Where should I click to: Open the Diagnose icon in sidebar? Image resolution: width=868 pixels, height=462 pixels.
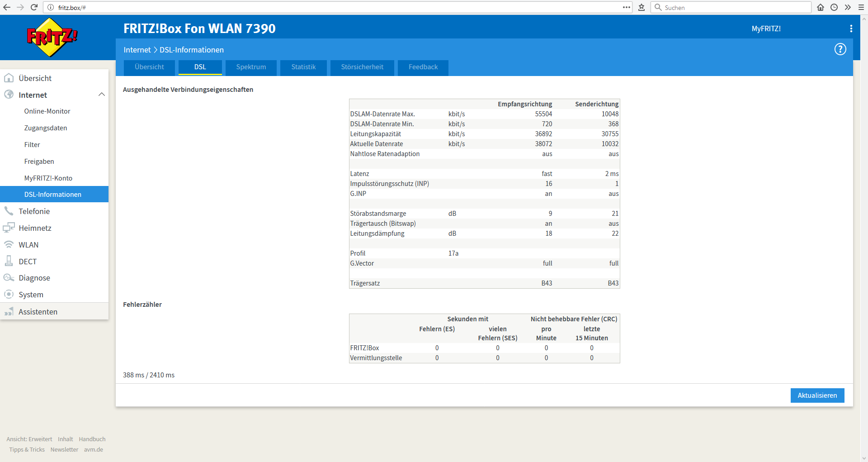coord(9,278)
